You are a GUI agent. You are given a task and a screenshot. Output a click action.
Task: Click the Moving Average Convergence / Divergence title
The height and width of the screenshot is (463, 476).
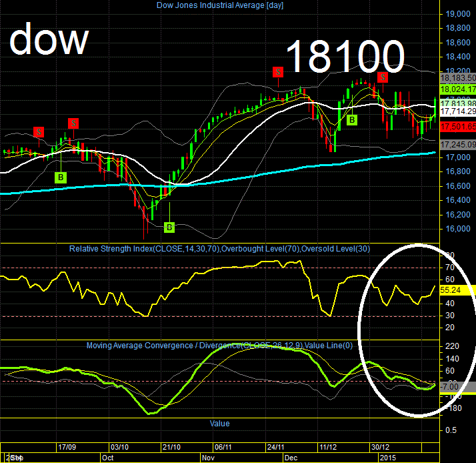tap(219, 346)
